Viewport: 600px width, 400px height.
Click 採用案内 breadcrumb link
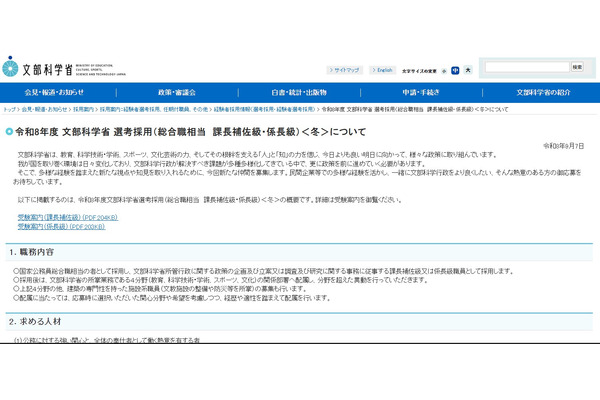(83, 109)
